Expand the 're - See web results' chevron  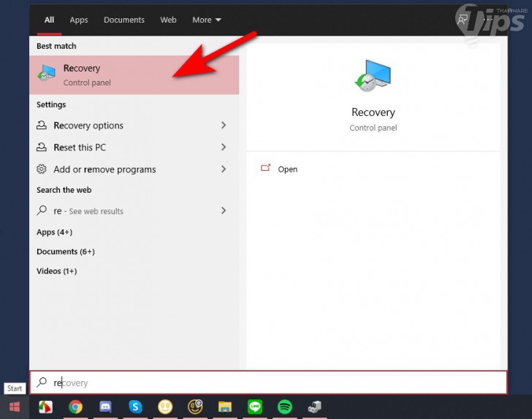click(224, 210)
